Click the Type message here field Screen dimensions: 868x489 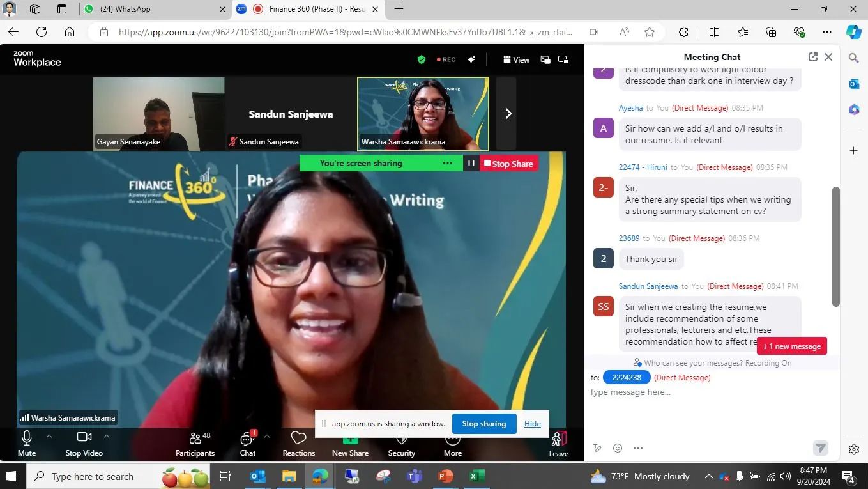click(703, 392)
